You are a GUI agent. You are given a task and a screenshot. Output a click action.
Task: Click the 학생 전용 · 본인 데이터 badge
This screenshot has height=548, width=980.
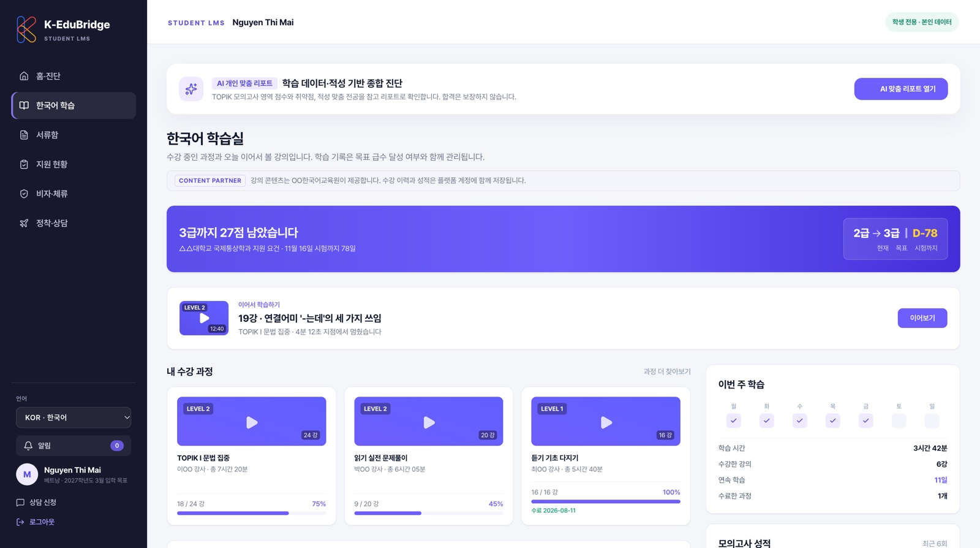(x=922, y=22)
